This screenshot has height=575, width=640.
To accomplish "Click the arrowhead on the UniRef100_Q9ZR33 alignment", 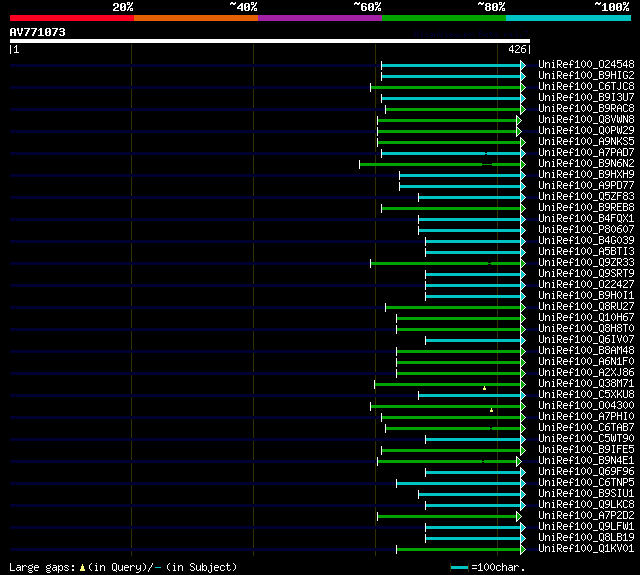I will pos(523,264).
